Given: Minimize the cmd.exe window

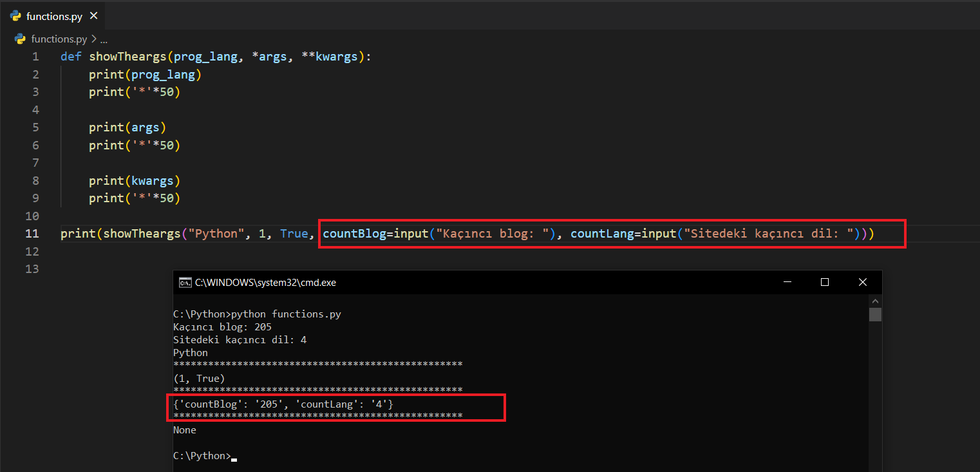Looking at the screenshot, I should coord(787,282).
